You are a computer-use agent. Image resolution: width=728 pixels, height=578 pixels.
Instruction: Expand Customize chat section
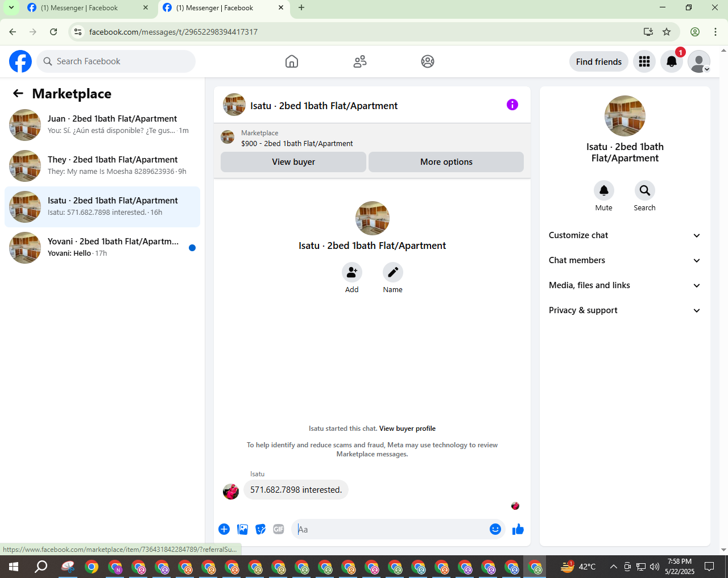625,235
